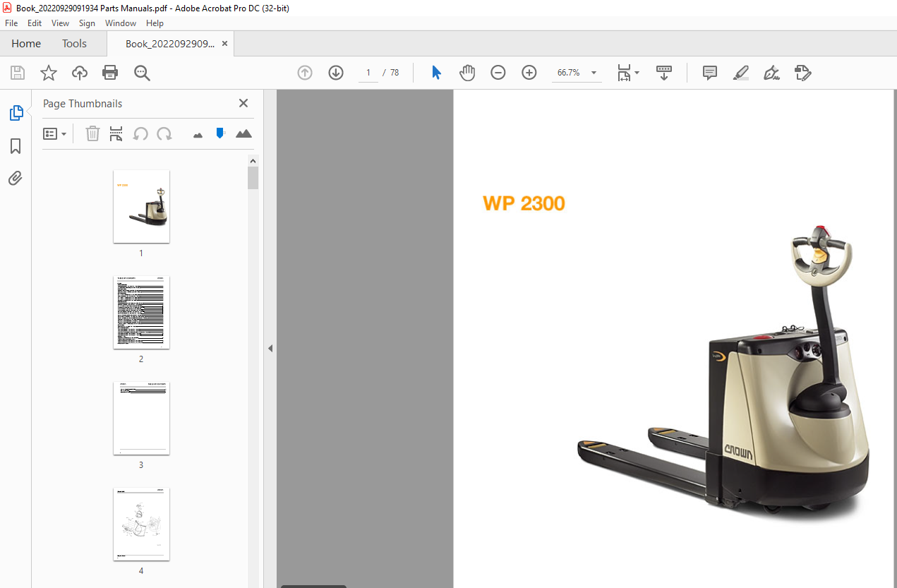Click the WP 2300 title text

point(524,203)
